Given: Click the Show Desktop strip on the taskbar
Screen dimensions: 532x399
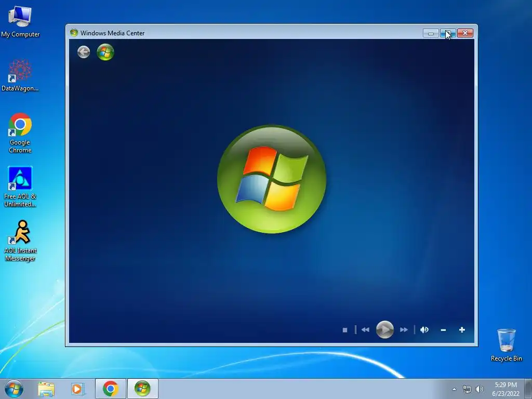Looking at the screenshot, I should [528, 389].
